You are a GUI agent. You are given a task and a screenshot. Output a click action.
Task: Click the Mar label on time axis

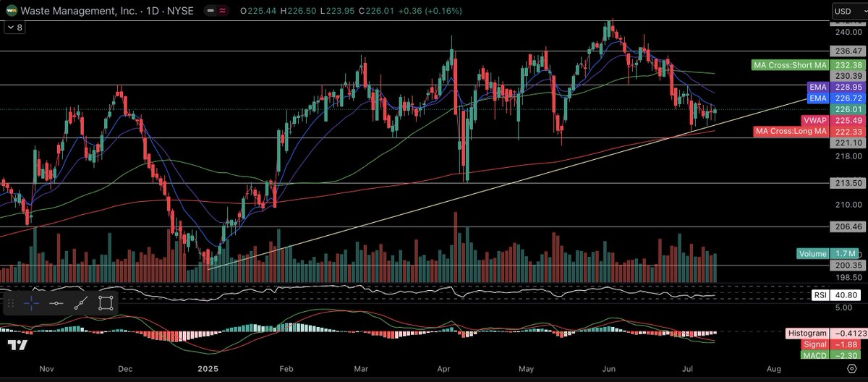pos(361,368)
